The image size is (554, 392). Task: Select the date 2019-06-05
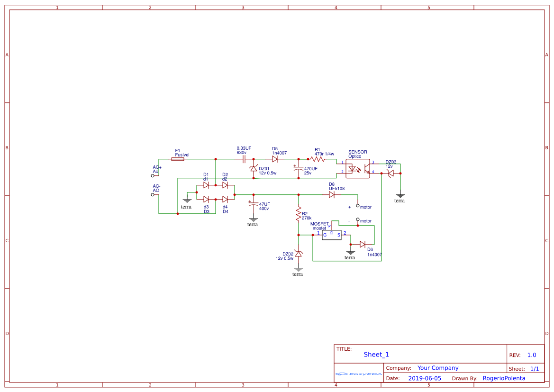(425, 378)
